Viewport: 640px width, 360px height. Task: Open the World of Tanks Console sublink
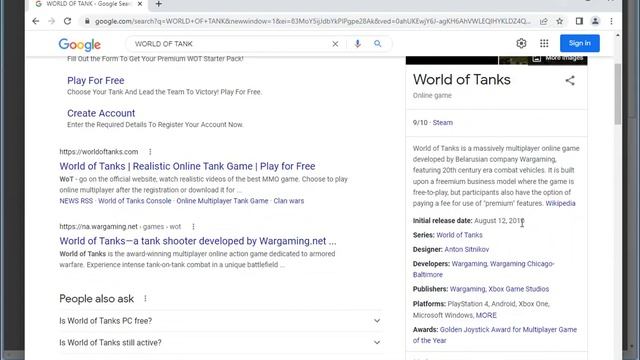pyautogui.click(x=135, y=201)
